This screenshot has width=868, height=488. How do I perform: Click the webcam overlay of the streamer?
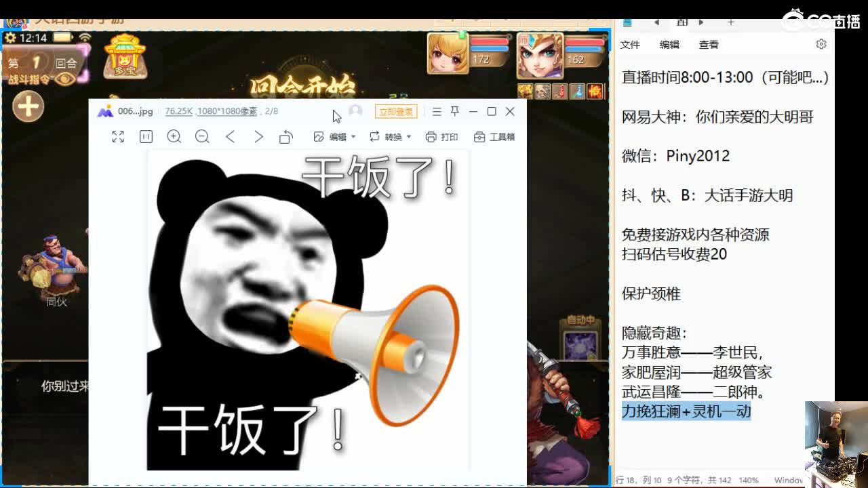(x=836, y=445)
